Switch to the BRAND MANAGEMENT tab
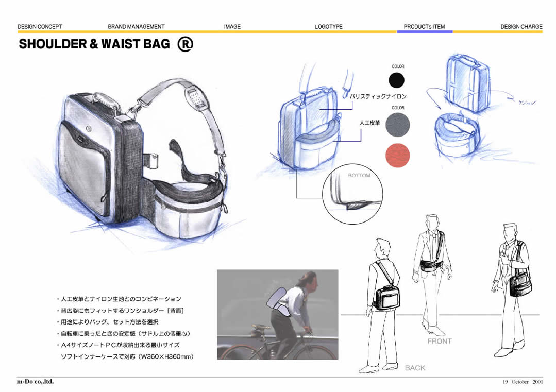Viewport: 556px width, 392px height. click(x=136, y=27)
